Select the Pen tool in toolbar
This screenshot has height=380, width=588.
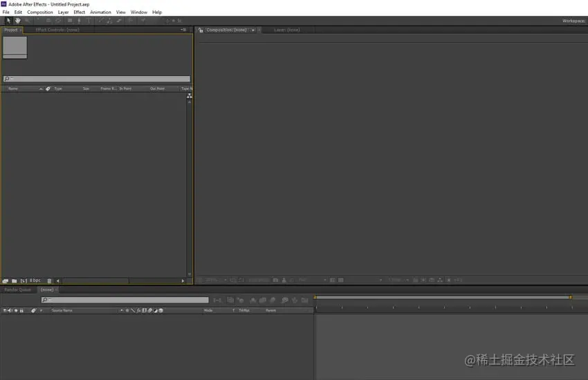coord(79,21)
